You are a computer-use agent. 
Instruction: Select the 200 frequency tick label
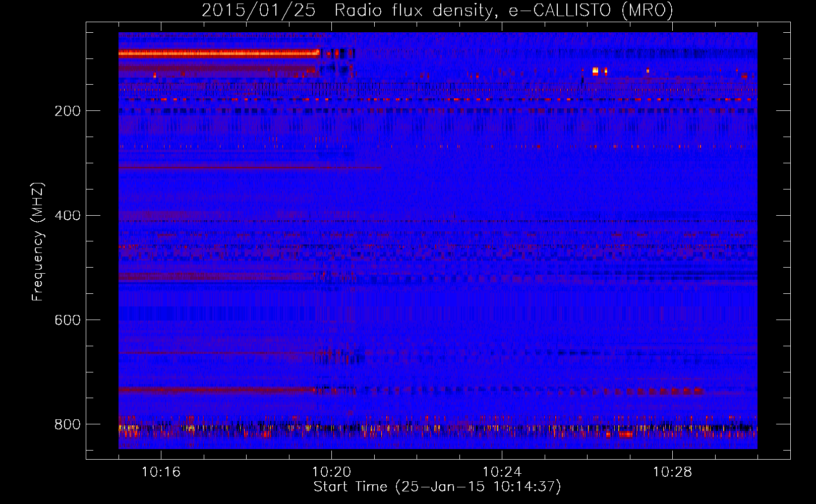[x=68, y=111]
